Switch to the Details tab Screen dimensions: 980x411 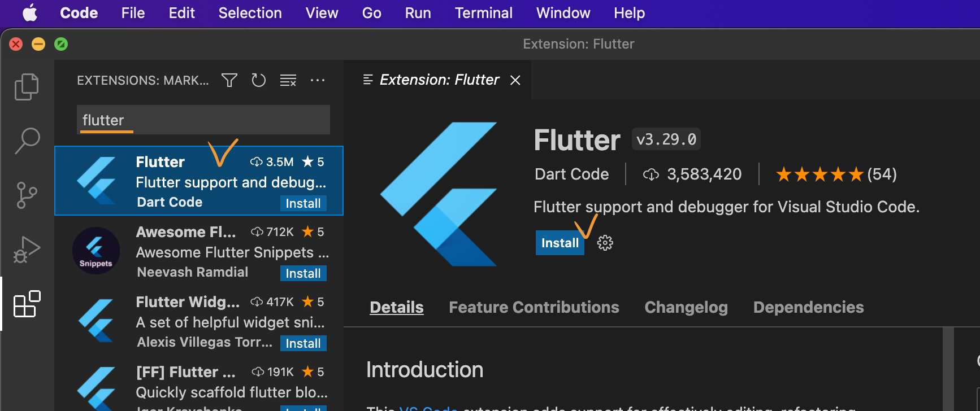397,307
